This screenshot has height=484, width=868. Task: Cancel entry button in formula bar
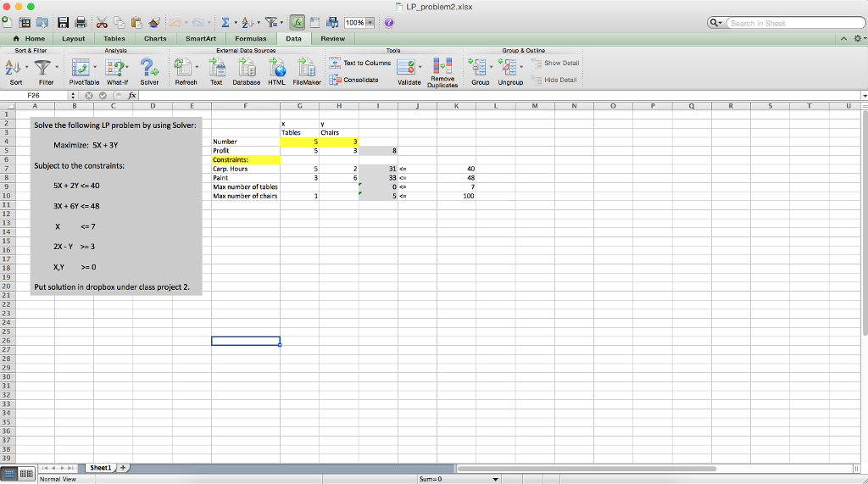pos(88,96)
